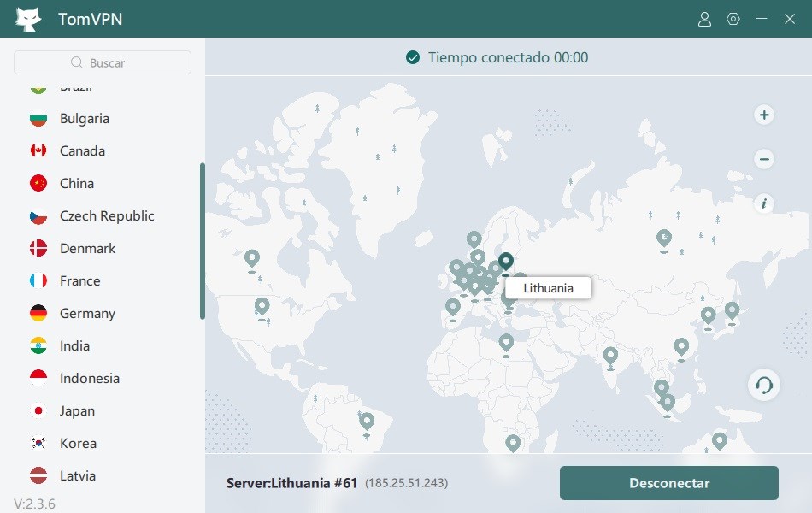The height and width of the screenshot is (513, 812).
Task: Click the V:2.3.6 version label
Action: pos(35,504)
